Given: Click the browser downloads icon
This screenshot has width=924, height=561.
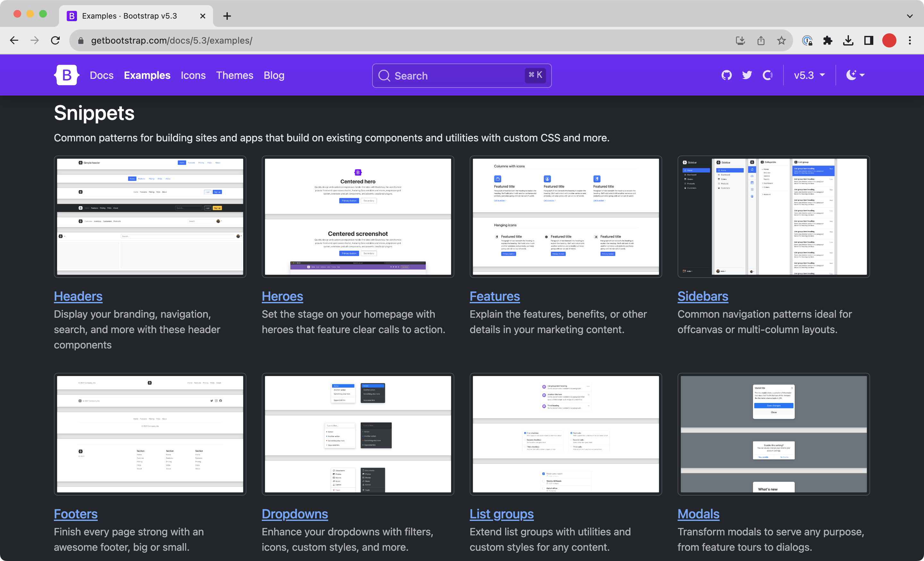Looking at the screenshot, I should click(x=848, y=40).
